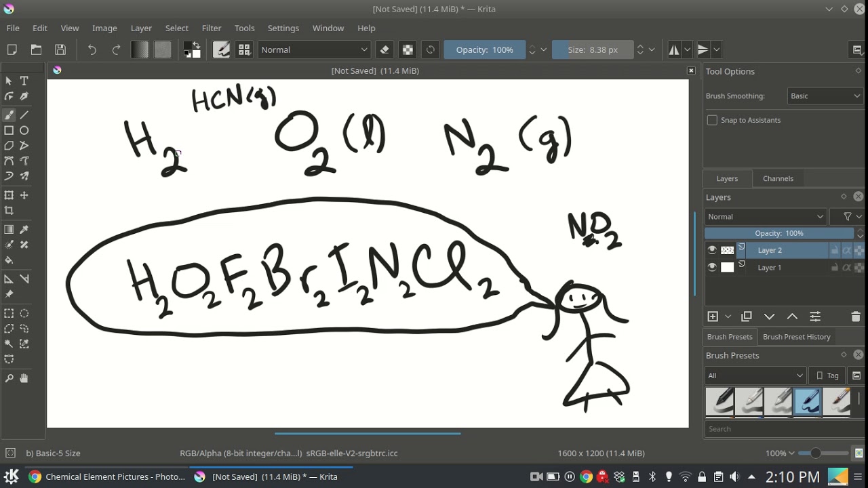Save the document with floppy icon
This screenshot has width=868, height=488.
click(60, 49)
